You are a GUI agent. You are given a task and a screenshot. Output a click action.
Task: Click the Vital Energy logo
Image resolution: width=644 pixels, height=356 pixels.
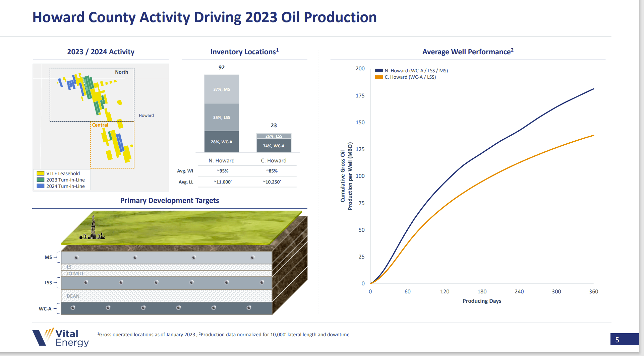pos(61,337)
